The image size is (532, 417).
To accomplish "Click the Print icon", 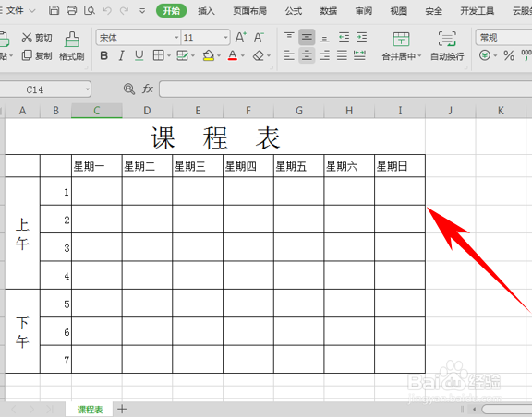I will tap(72, 10).
